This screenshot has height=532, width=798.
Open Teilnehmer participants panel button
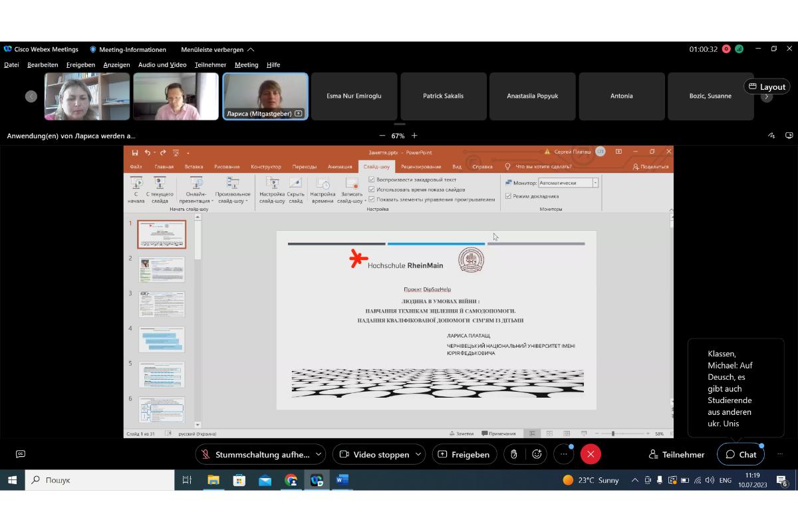click(x=676, y=454)
